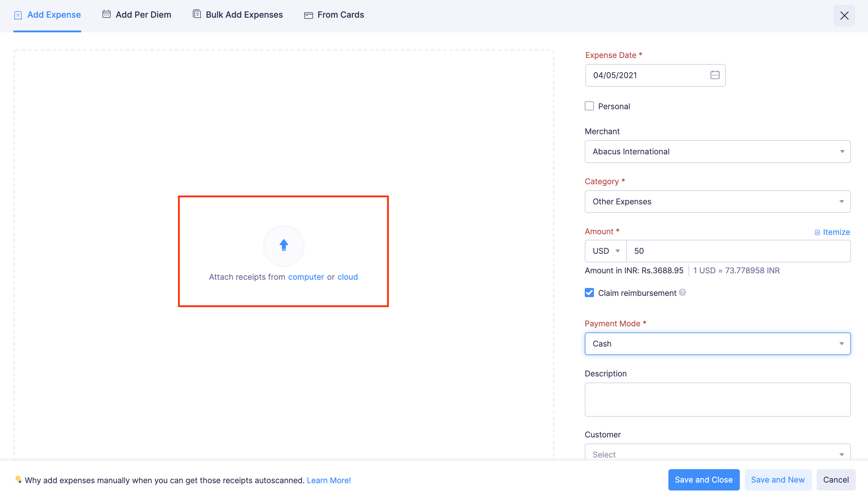Screen dimensions: 868x496
Task: Click the Add Per Diem calendar icon
Action: (x=106, y=14)
